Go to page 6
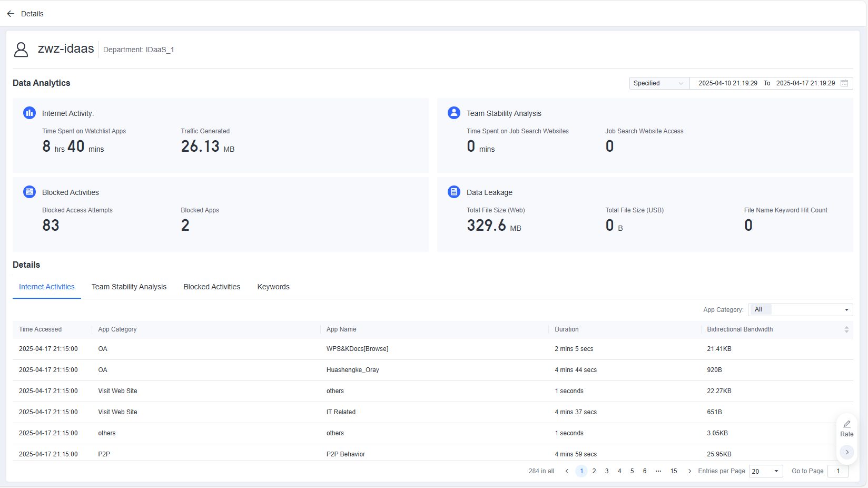Image resolution: width=868 pixels, height=488 pixels. (645, 471)
